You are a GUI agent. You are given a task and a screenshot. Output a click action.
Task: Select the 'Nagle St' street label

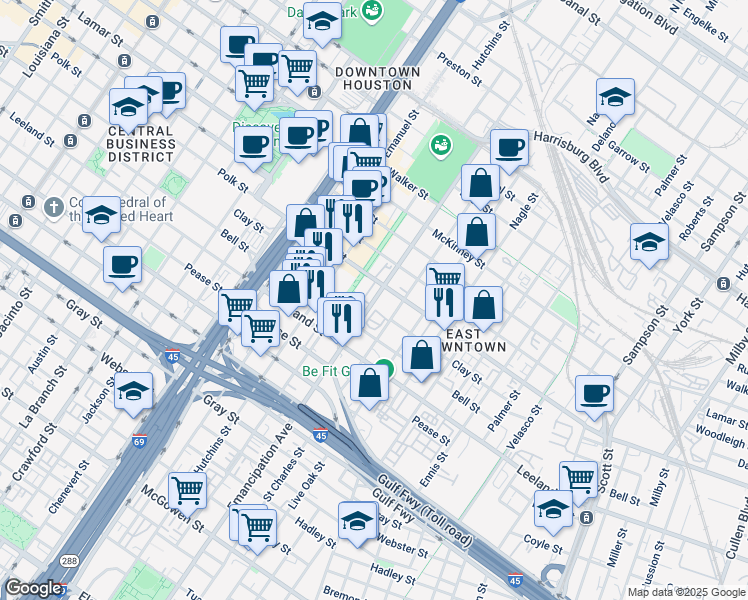click(x=524, y=211)
